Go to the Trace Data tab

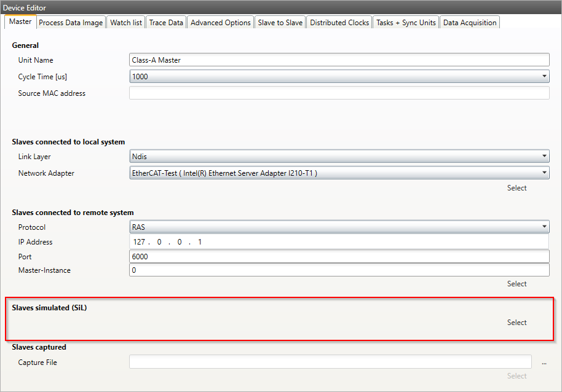coord(166,23)
